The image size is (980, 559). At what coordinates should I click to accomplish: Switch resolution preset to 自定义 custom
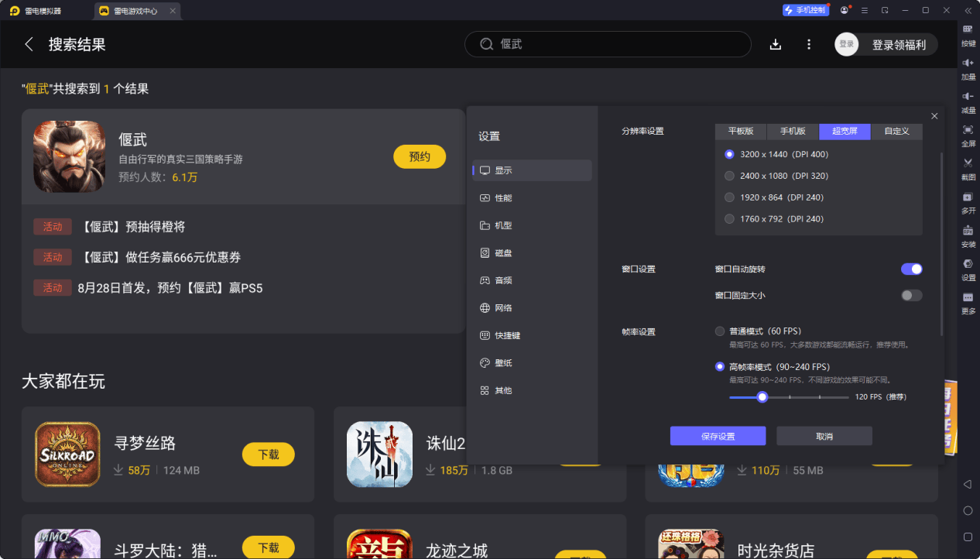pos(896,131)
